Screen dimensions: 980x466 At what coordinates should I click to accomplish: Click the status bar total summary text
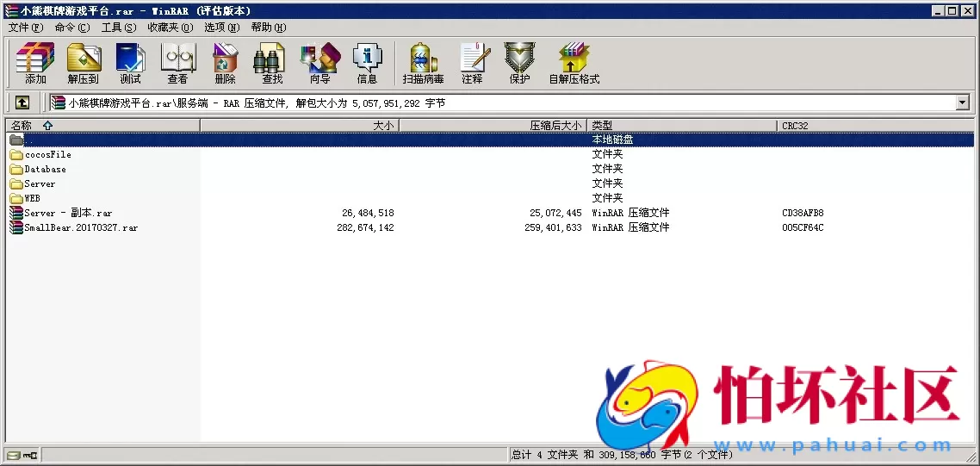pyautogui.click(x=622, y=455)
